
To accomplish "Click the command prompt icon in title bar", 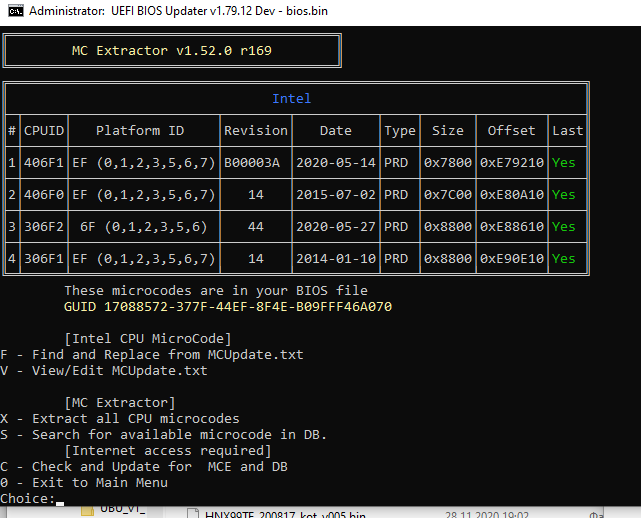I will coord(16,11).
